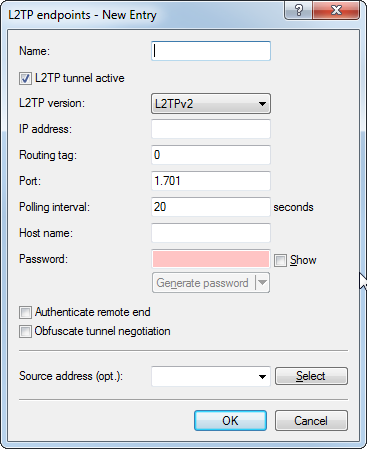Click the Port field showing 1.701
Screen dimensions: 367x449
coord(211,181)
